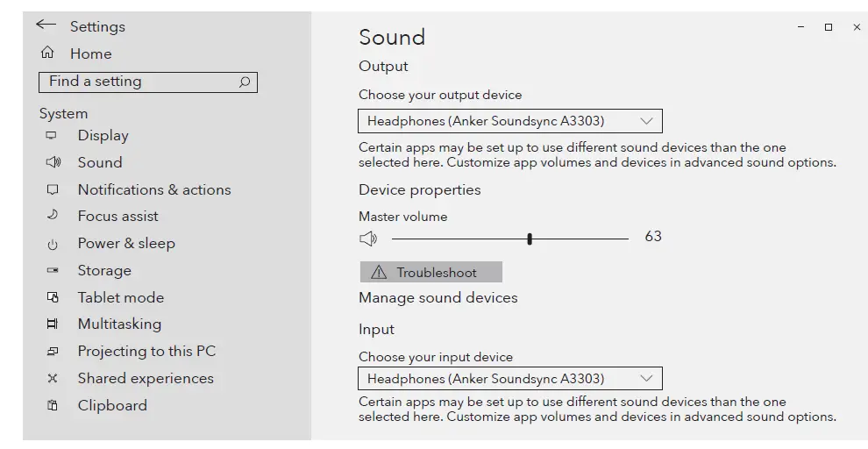Open the input device dropdown
This screenshot has height=449, width=868.
pyautogui.click(x=509, y=379)
